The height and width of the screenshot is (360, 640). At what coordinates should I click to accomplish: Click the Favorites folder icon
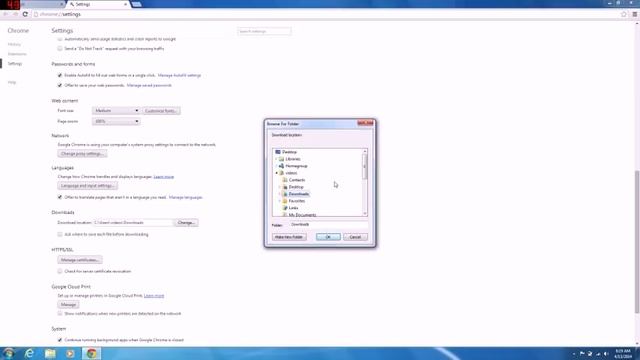285,201
